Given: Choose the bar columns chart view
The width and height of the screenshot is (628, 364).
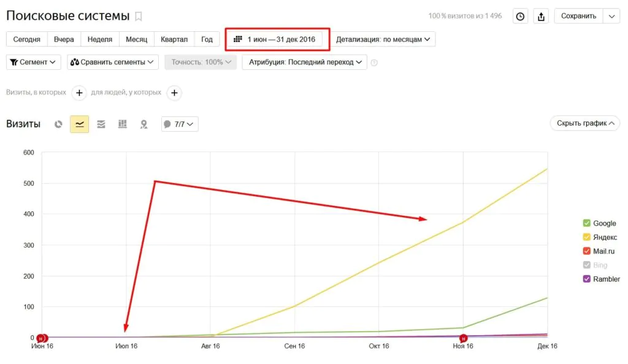Looking at the screenshot, I should 123,124.
